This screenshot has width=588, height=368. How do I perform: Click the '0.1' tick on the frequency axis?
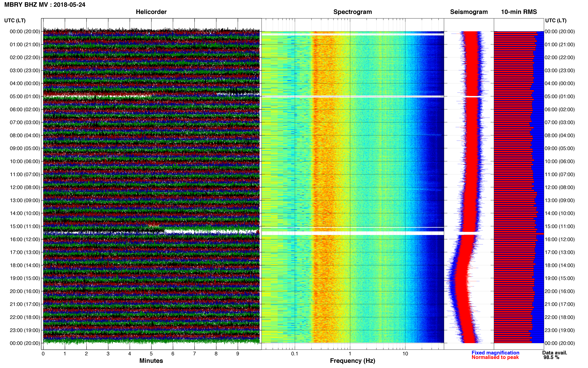click(x=295, y=354)
